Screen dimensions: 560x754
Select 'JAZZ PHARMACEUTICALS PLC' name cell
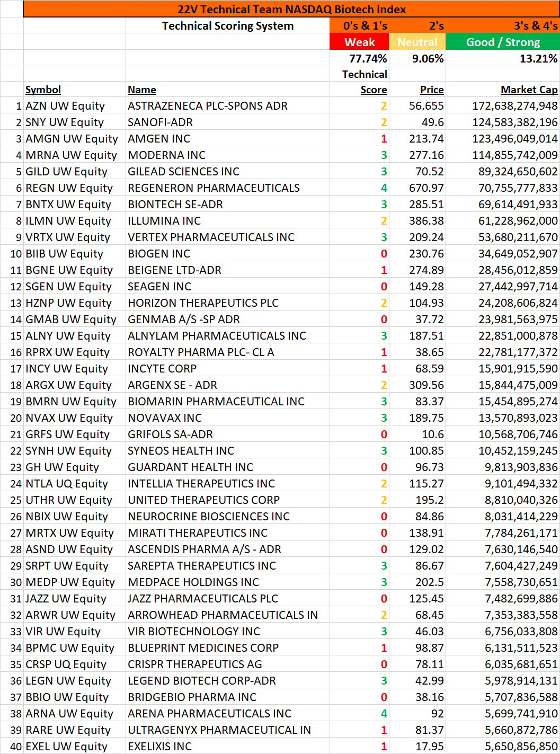point(228,599)
